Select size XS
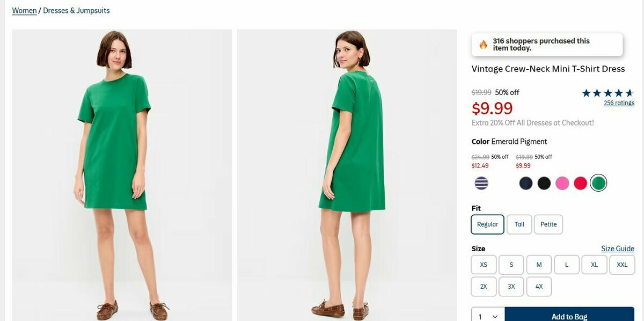644x321 pixels. coord(484,265)
